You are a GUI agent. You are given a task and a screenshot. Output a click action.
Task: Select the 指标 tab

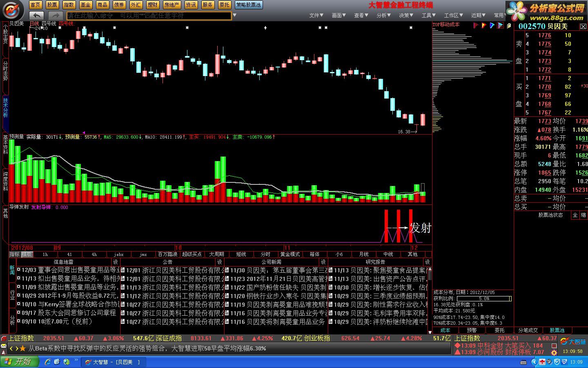tap(15, 254)
